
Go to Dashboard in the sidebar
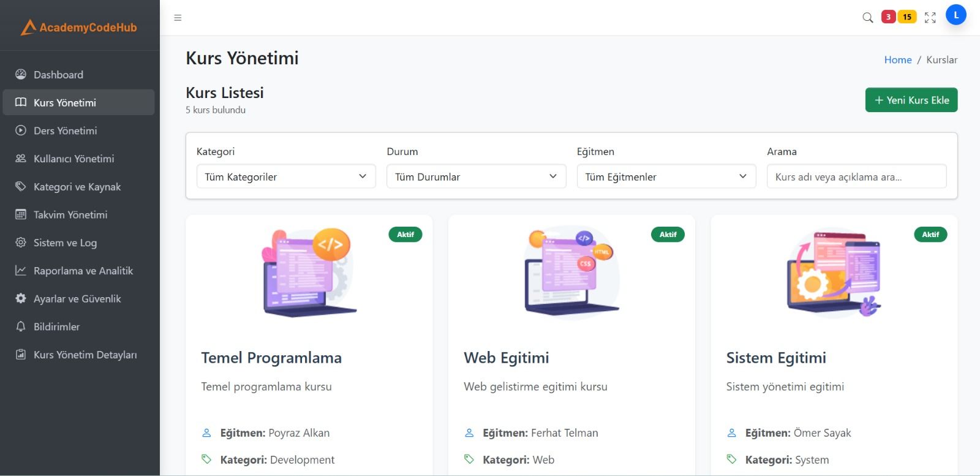(58, 75)
